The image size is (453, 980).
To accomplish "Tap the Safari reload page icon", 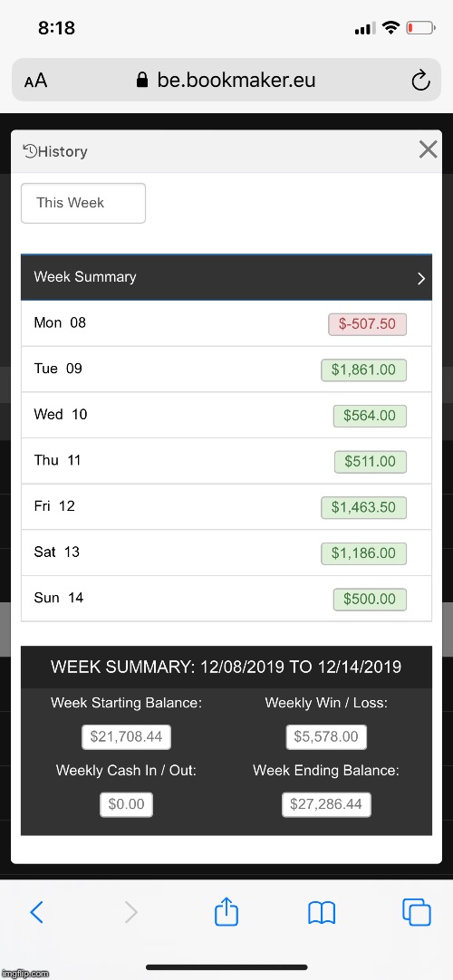I will click(420, 80).
